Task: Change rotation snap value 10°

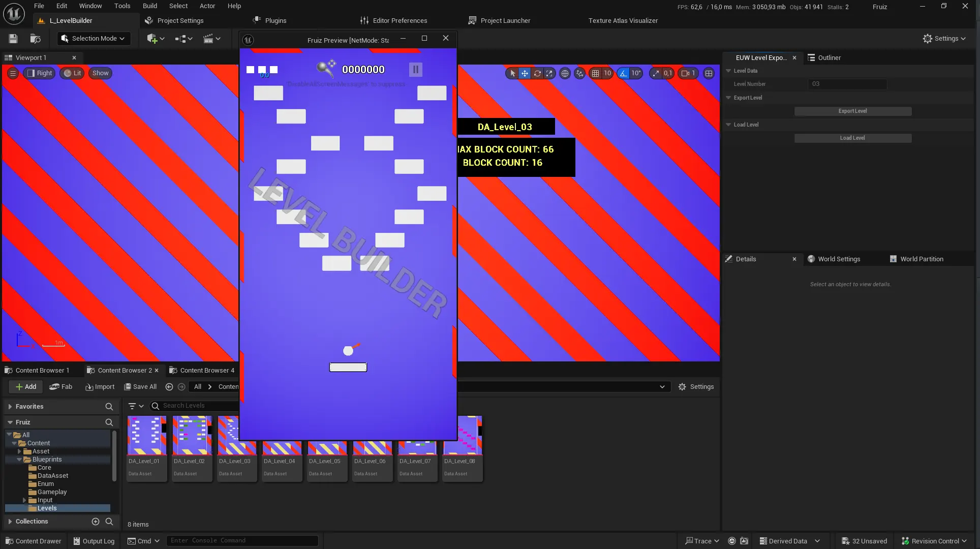Action: 636,73
